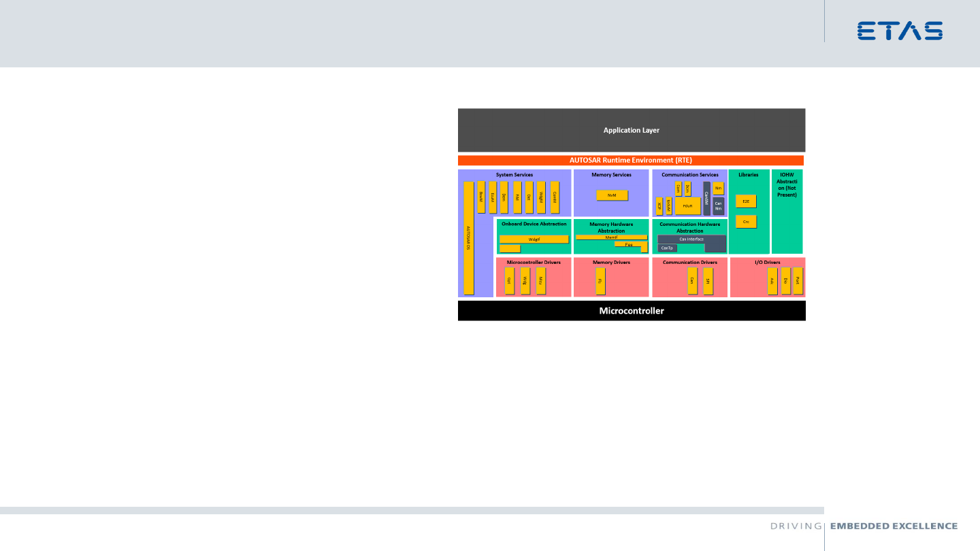Click the NvM module box
The image size is (980, 551).
(612, 195)
